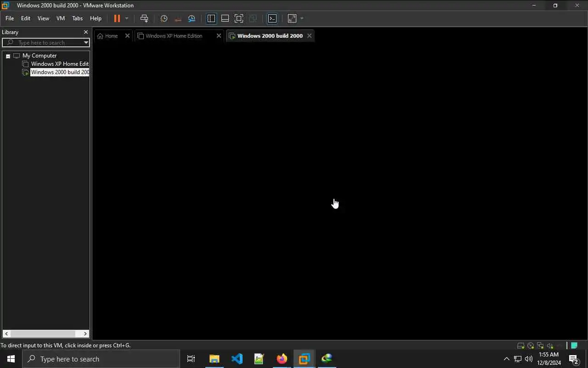The height and width of the screenshot is (368, 588).
Task: Select the Windows 2000 build 2000 tab
Action: click(x=270, y=36)
